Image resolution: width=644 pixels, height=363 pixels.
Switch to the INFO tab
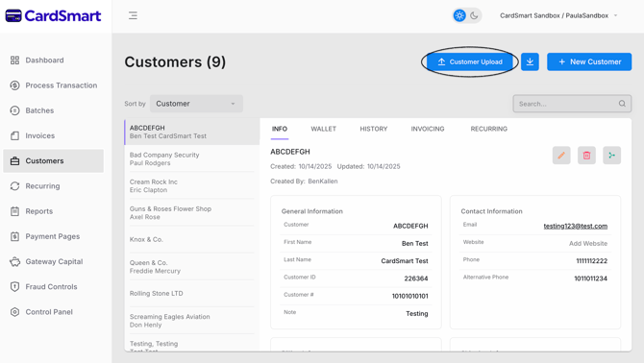pos(280,129)
